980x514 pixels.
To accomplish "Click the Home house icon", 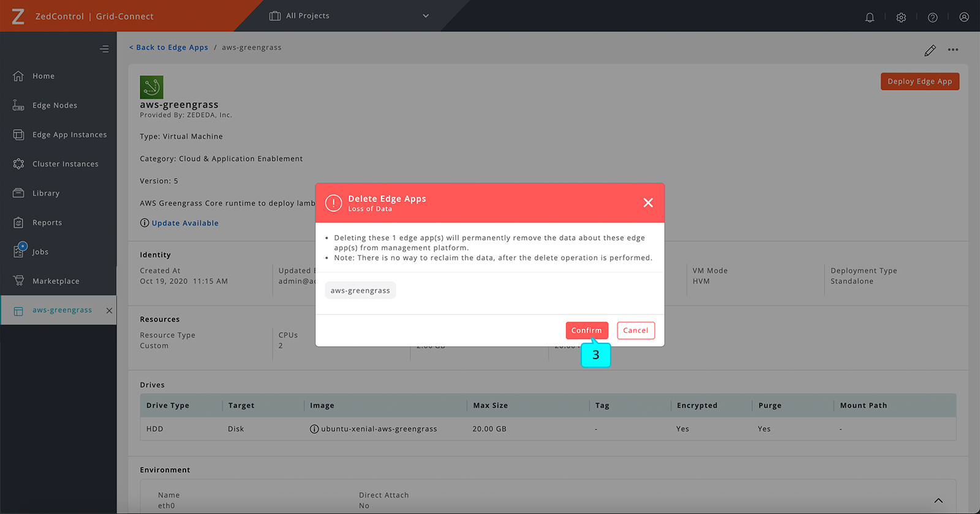I will 18,76.
